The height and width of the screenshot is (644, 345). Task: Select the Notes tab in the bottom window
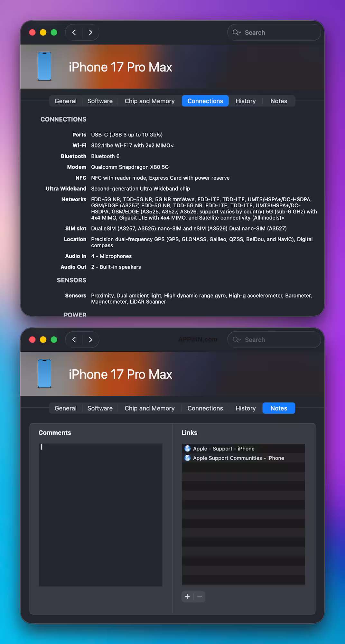pyautogui.click(x=279, y=408)
